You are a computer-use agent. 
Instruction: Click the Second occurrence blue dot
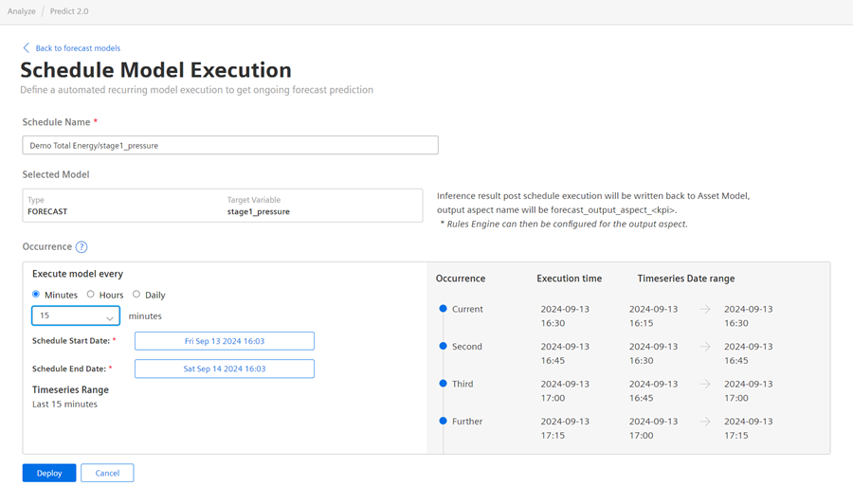[x=443, y=347]
